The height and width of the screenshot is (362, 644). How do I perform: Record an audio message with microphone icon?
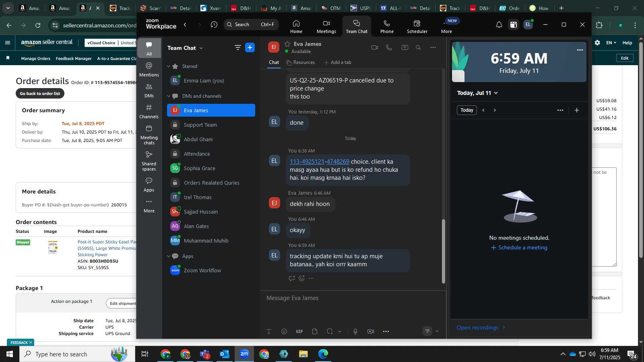pyautogui.click(x=355, y=331)
